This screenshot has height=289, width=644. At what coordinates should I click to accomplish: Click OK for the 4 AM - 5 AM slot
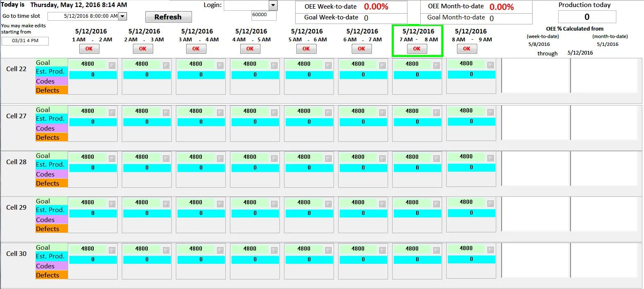(250, 49)
